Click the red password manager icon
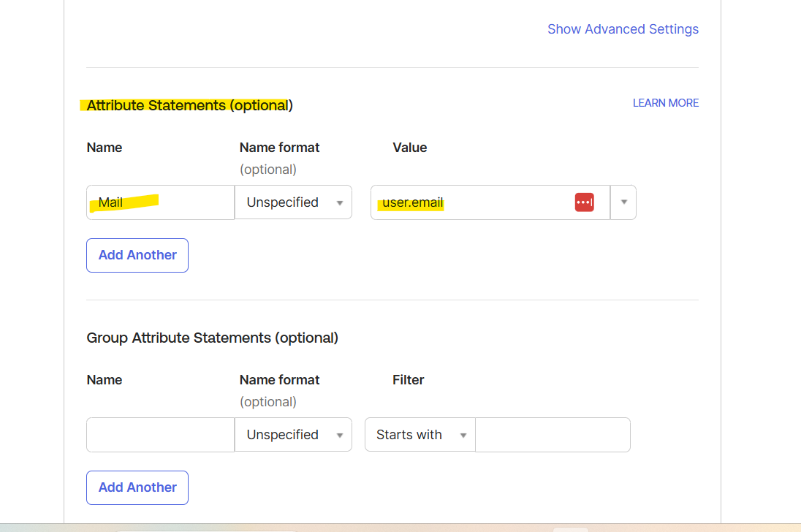Viewport: 801px width, 532px height. (584, 202)
